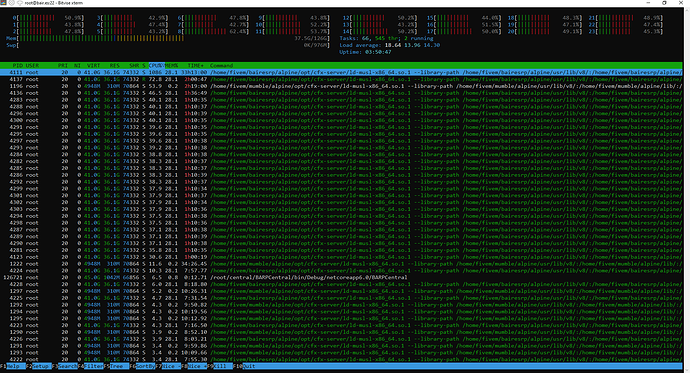Open the F2 Setup screen
Screen dimensions: 690x373
(x=39, y=366)
